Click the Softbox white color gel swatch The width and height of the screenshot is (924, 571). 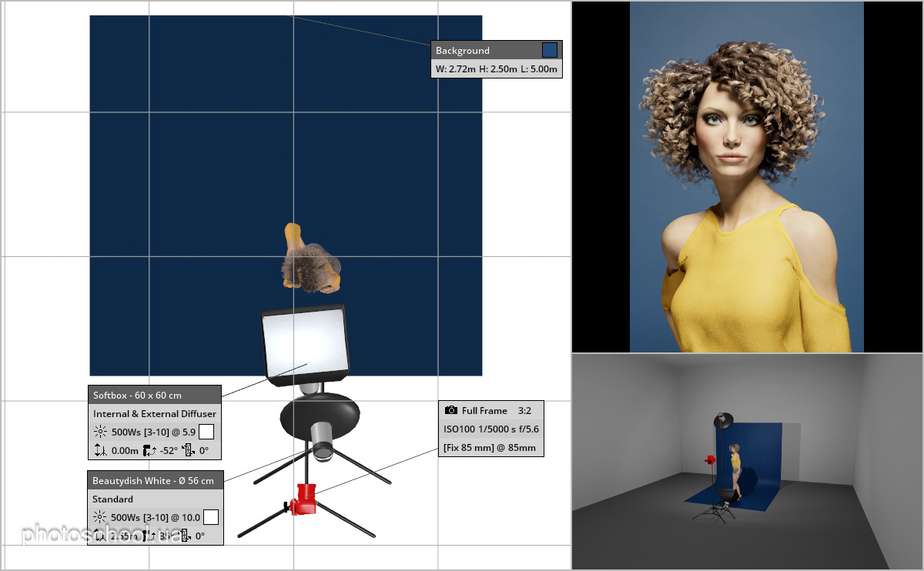206,432
